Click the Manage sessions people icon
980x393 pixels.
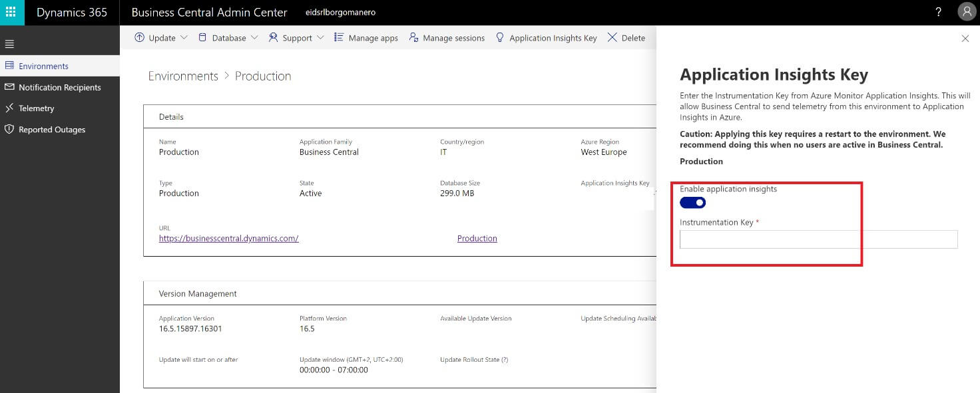coord(413,38)
